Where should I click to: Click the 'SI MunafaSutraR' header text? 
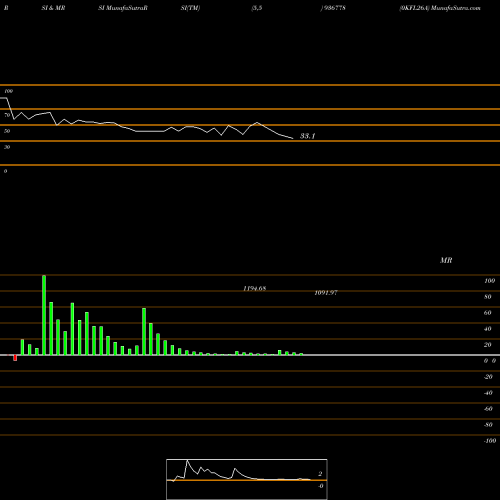[123, 8]
